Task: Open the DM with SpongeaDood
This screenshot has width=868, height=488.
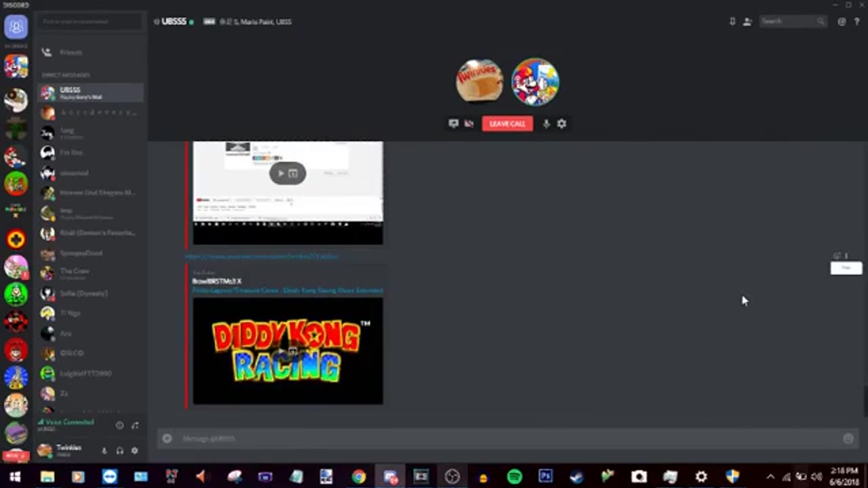Action: click(91, 253)
